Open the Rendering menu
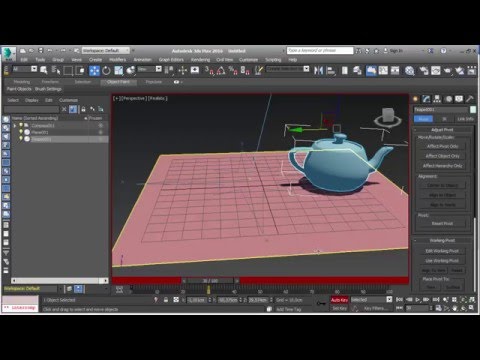The image size is (480, 360). [x=200, y=60]
